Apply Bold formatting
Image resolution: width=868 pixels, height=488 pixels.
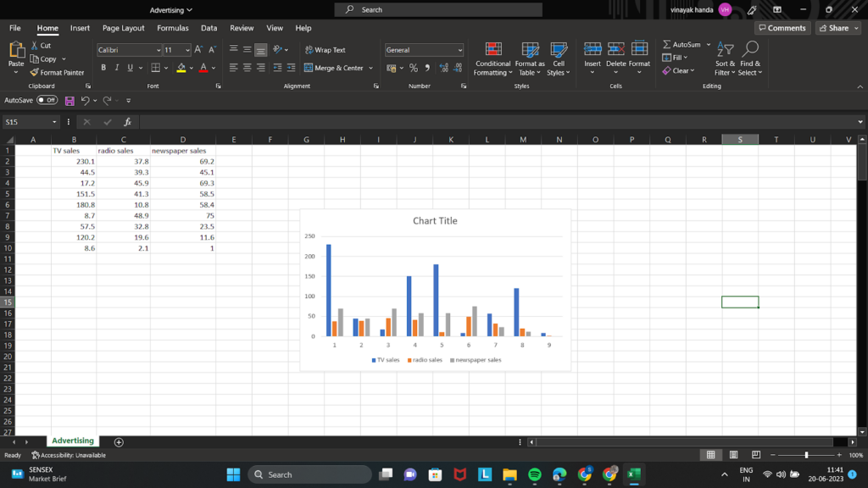coord(103,68)
